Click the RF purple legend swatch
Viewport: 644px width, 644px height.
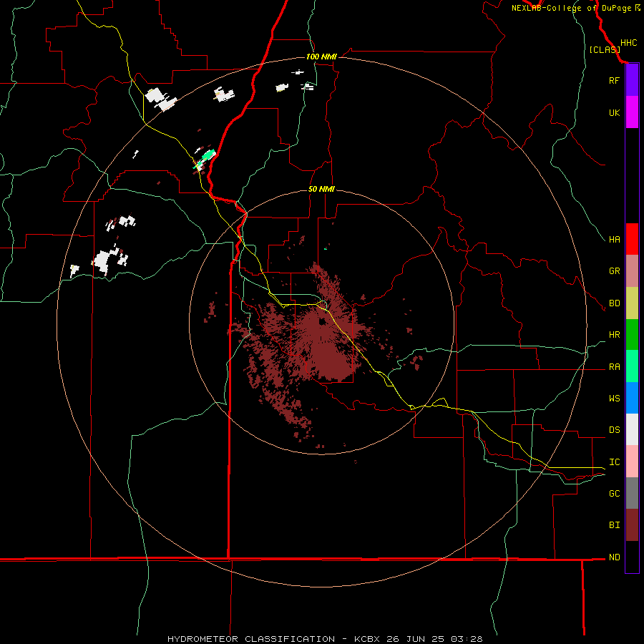click(x=632, y=80)
